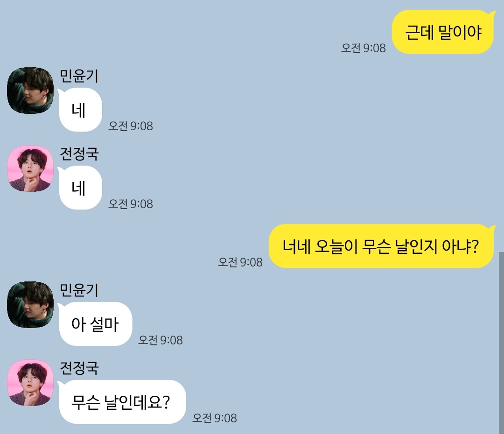Click the 민윤기 name above '아 설마'
Viewport: 504px width, 434px height.
[x=79, y=290]
